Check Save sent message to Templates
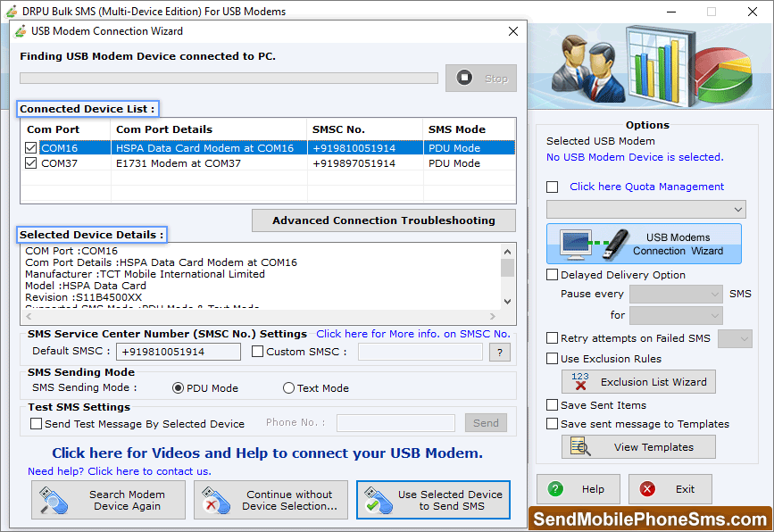The image size is (774, 532). pyautogui.click(x=552, y=423)
